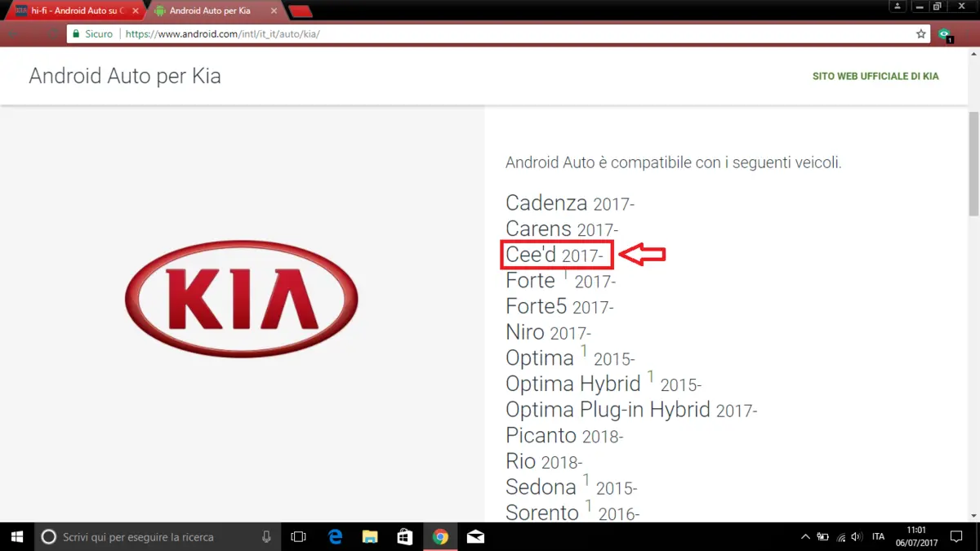The width and height of the screenshot is (980, 551).
Task: Click the Forte 2017- entry
Action: [x=560, y=281]
